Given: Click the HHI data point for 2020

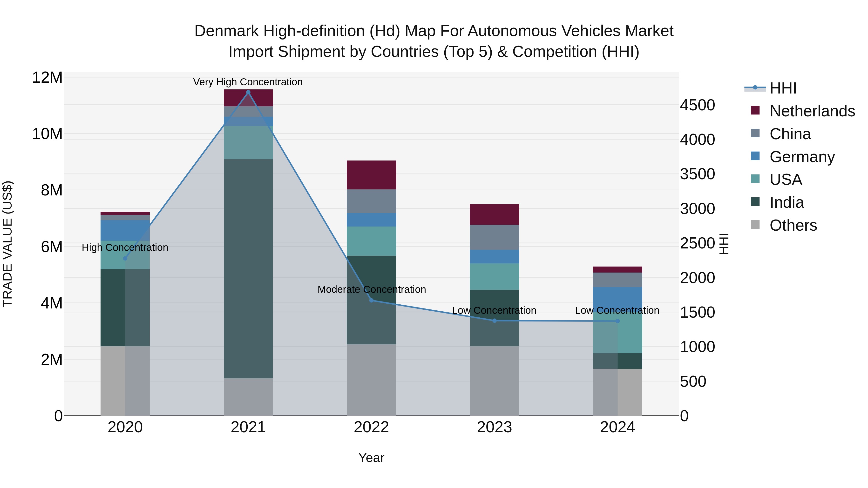Looking at the screenshot, I should coord(125,258).
